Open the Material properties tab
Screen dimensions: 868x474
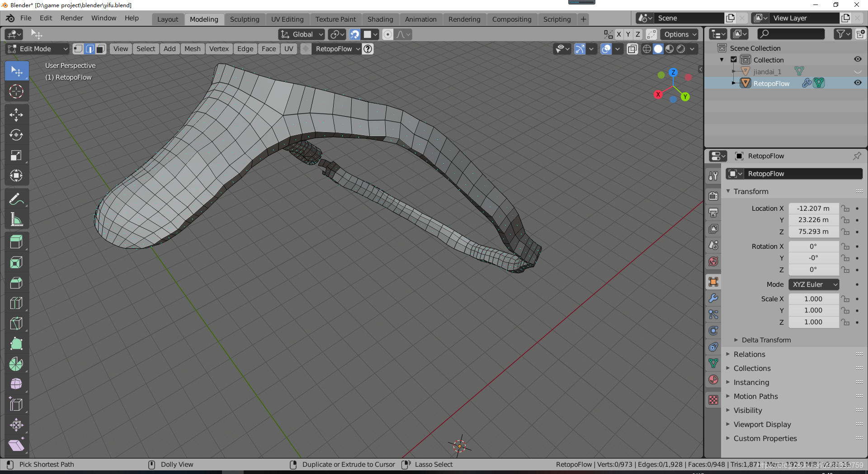click(x=713, y=379)
